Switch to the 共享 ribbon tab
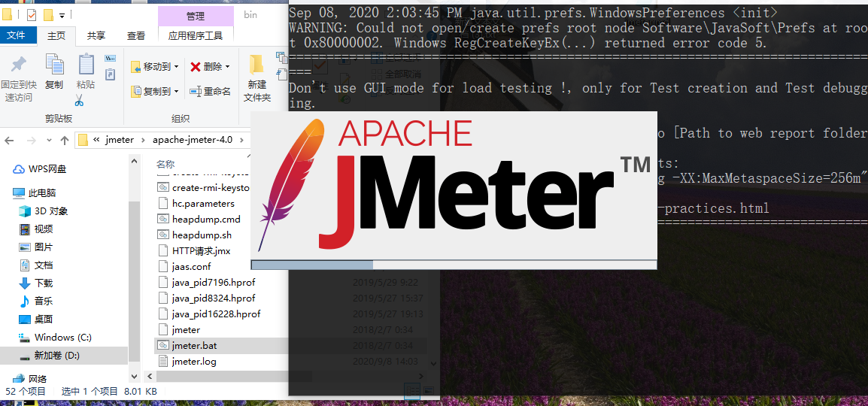This screenshot has height=406, width=868. (x=96, y=35)
